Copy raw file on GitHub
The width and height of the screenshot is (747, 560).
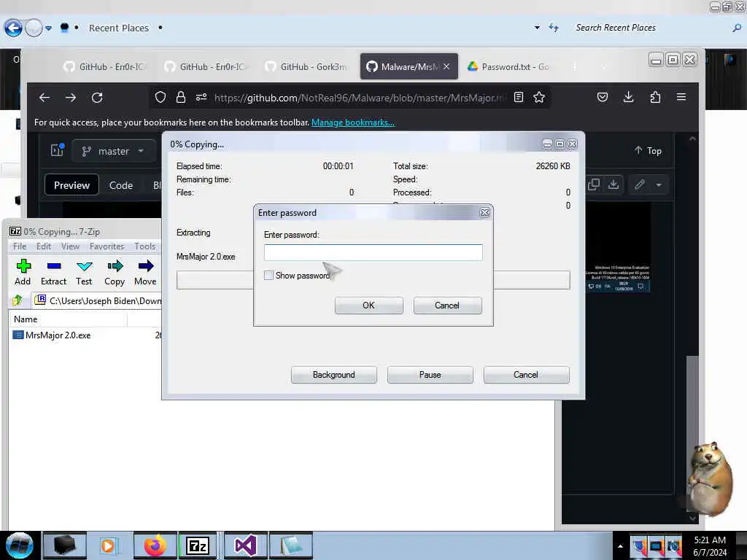click(594, 184)
